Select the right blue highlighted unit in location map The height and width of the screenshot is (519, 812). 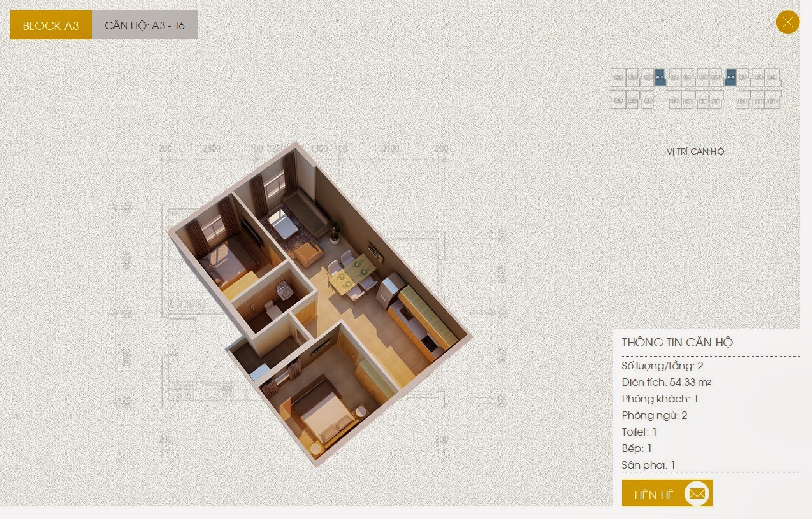coord(731,78)
